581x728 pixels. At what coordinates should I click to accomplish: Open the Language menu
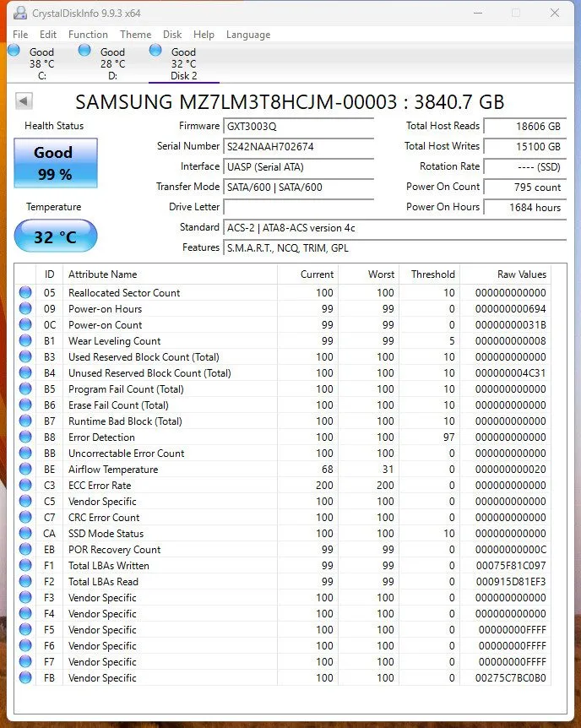(248, 35)
